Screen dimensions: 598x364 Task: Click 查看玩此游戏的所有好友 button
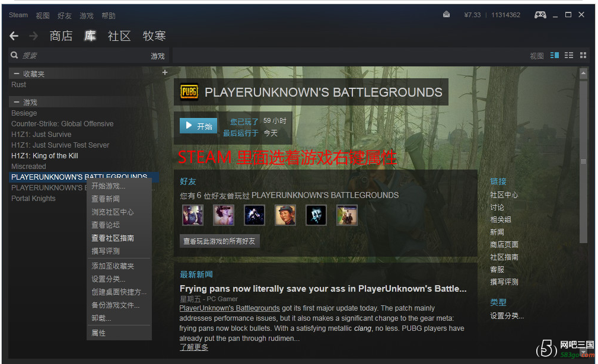[x=220, y=241]
